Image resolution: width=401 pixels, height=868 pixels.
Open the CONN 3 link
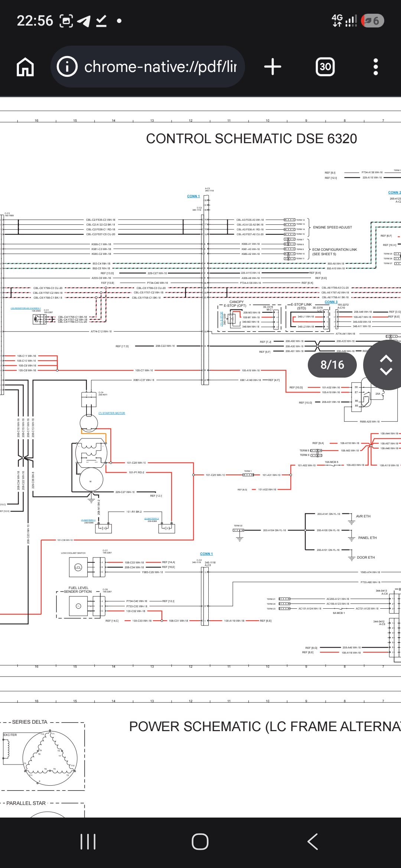[331, 302]
